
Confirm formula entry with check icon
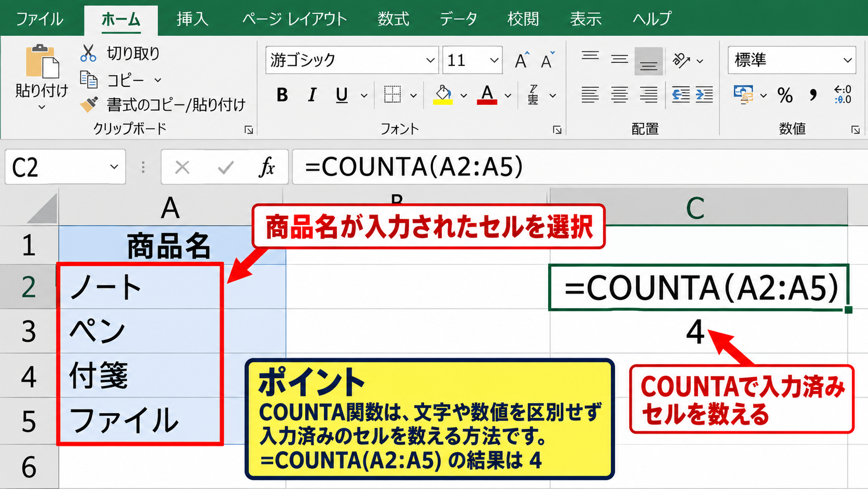225,167
